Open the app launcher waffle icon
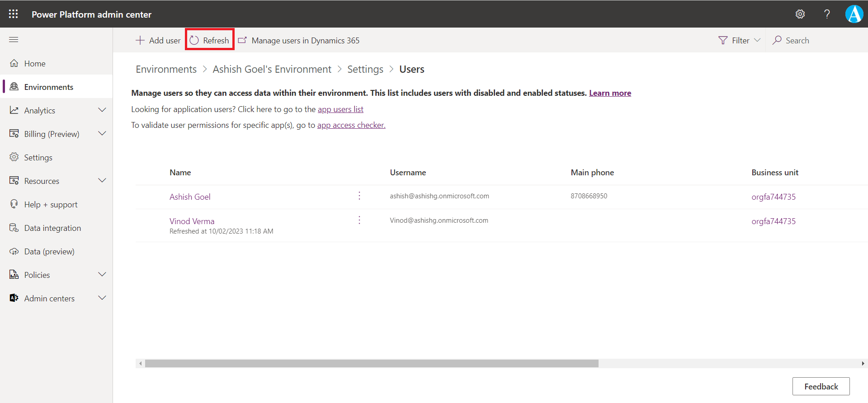 pos(14,14)
